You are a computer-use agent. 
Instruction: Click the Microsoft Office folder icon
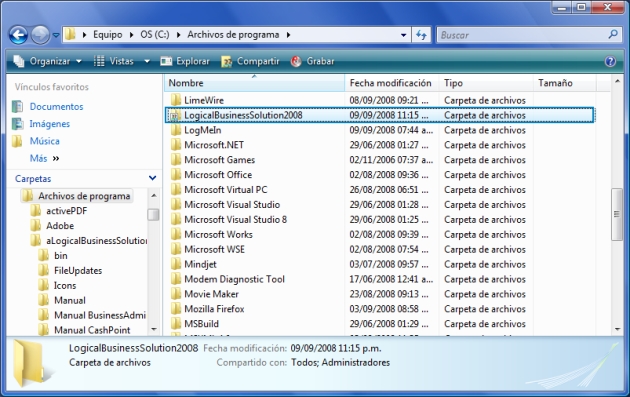point(176,175)
